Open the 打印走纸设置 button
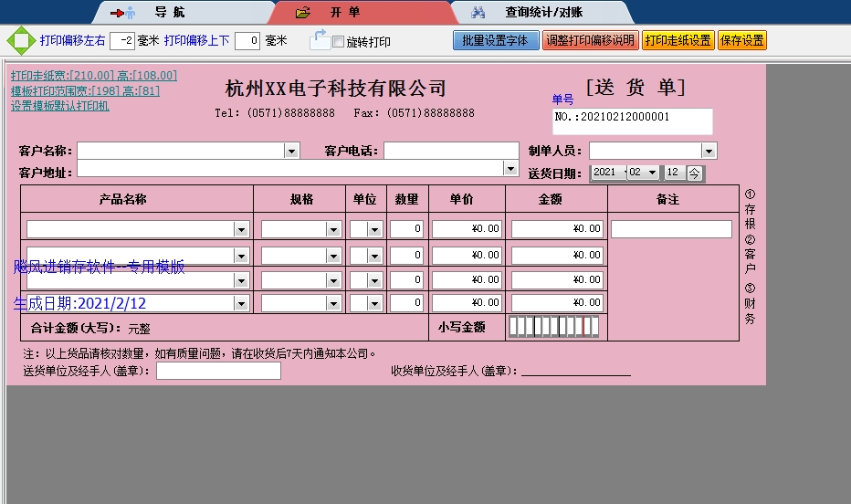Screen dimensions: 851x504 pos(678,41)
